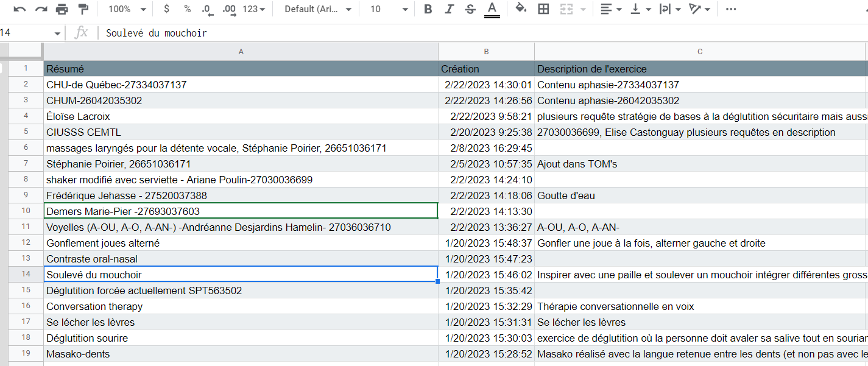Select cell Ajout dans TOM's
Image resolution: width=868 pixels, height=366 pixels.
(699, 164)
